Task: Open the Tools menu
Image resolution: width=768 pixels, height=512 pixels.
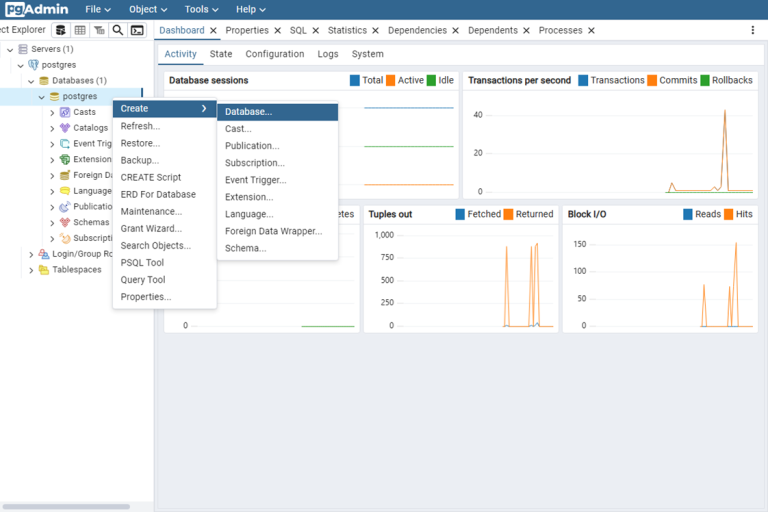Action: (201, 9)
